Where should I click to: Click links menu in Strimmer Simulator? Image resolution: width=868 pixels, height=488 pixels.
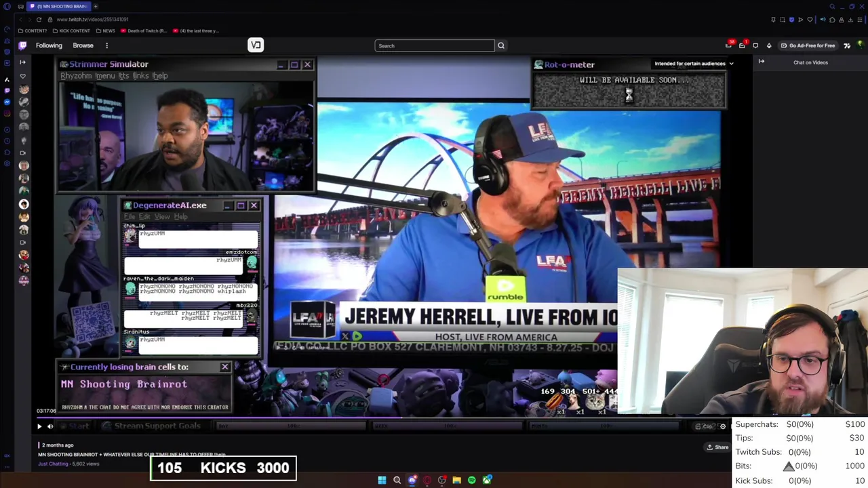coord(140,76)
